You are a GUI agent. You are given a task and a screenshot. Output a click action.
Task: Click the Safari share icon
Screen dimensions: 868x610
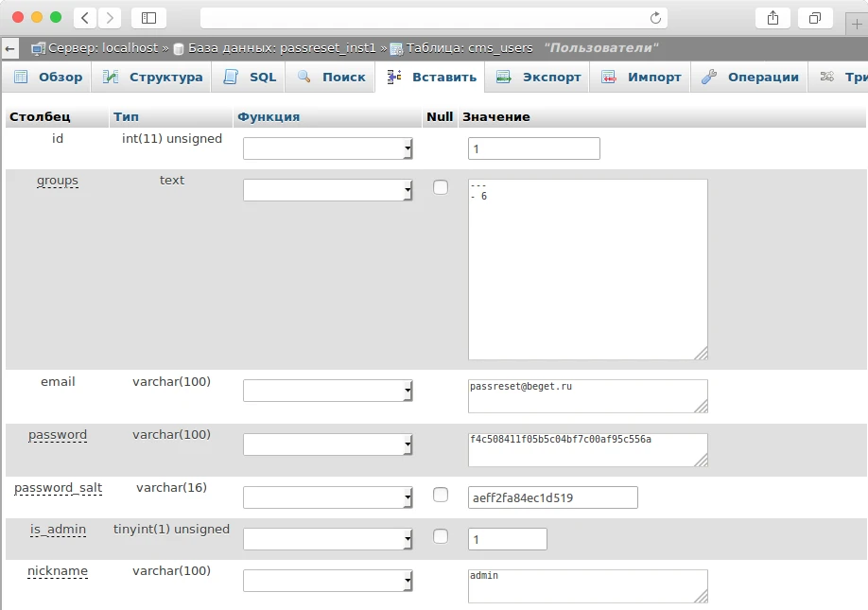pyautogui.click(x=773, y=18)
